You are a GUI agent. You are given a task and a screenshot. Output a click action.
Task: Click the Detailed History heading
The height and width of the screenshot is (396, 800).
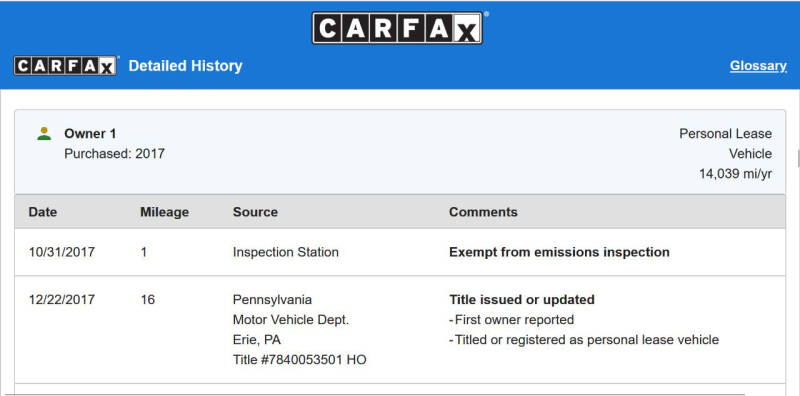pyautogui.click(x=185, y=66)
